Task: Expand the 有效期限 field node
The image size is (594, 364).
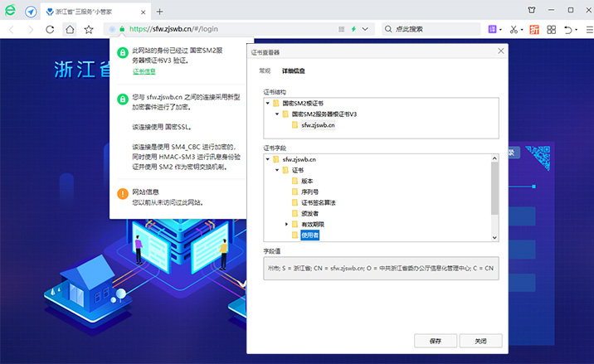Action: click(286, 225)
